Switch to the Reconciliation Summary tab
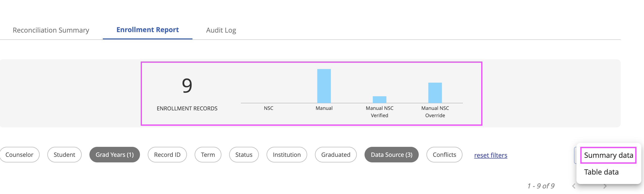Viewport: 644px width, 194px height. (x=51, y=30)
